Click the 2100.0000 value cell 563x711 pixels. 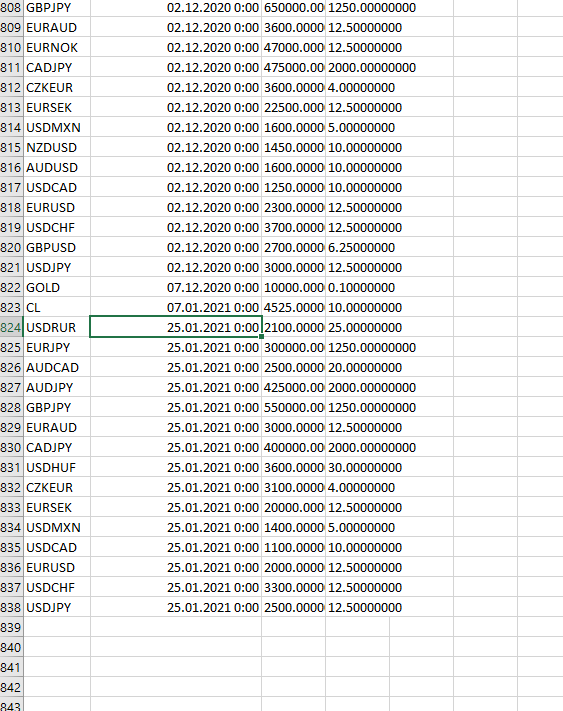point(293,327)
